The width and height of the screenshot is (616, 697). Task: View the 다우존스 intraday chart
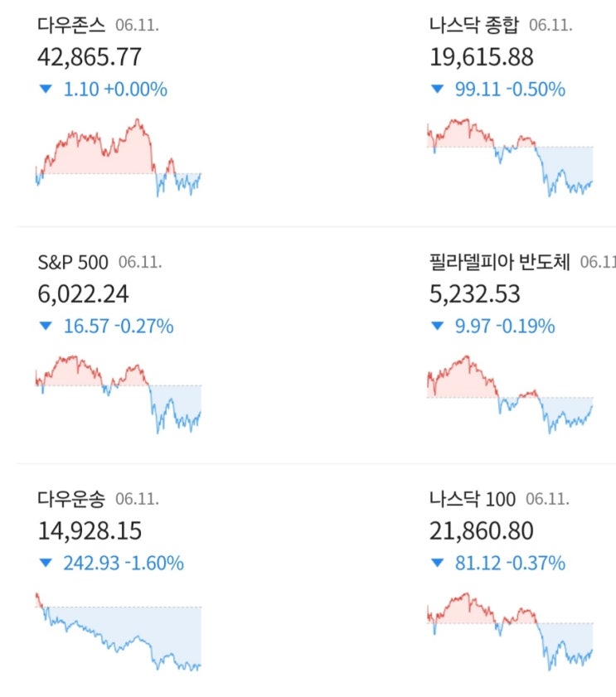(119, 157)
